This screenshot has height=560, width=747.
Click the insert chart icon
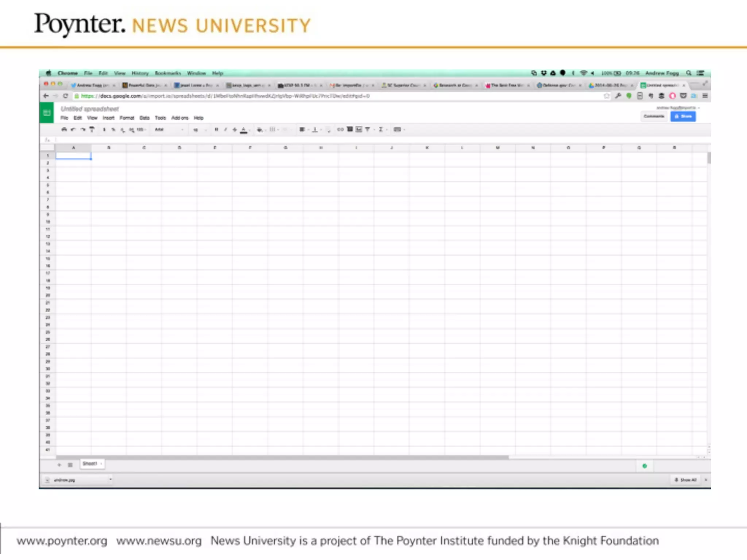pyautogui.click(x=359, y=129)
